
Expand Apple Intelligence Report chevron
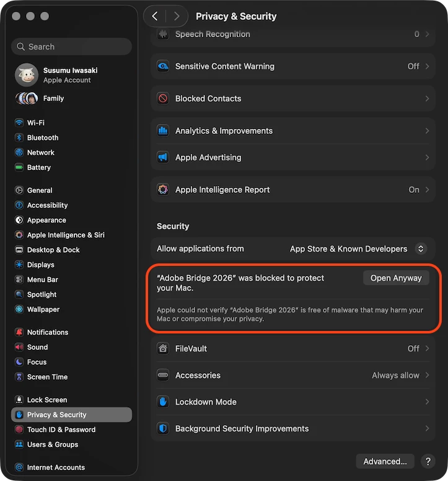point(427,190)
